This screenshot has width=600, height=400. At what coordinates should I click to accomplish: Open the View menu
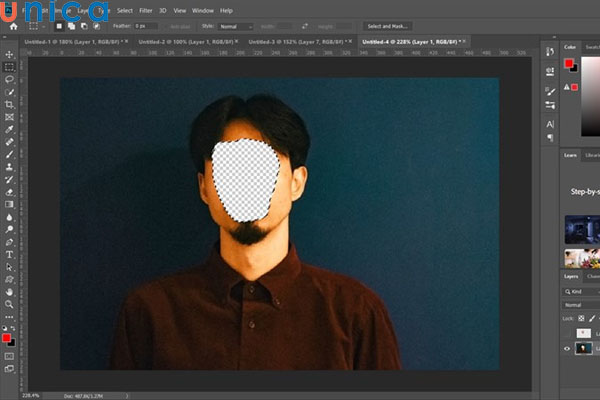179,11
